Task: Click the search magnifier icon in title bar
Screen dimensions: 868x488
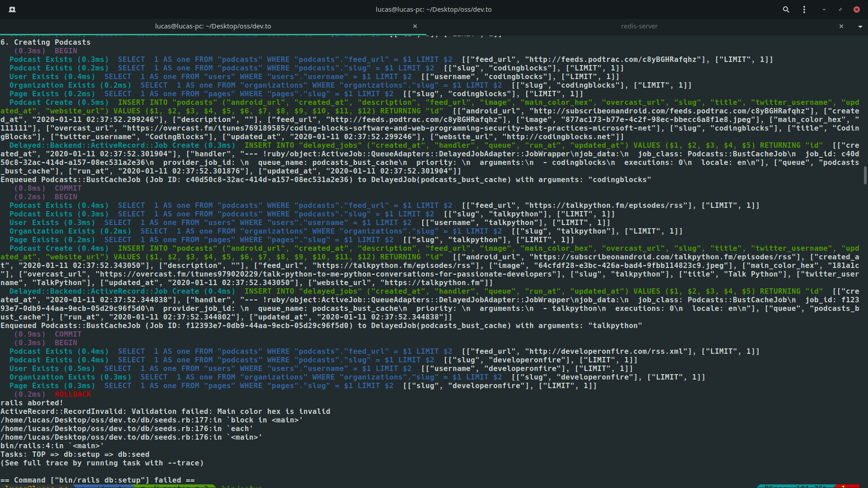Action: point(786,9)
